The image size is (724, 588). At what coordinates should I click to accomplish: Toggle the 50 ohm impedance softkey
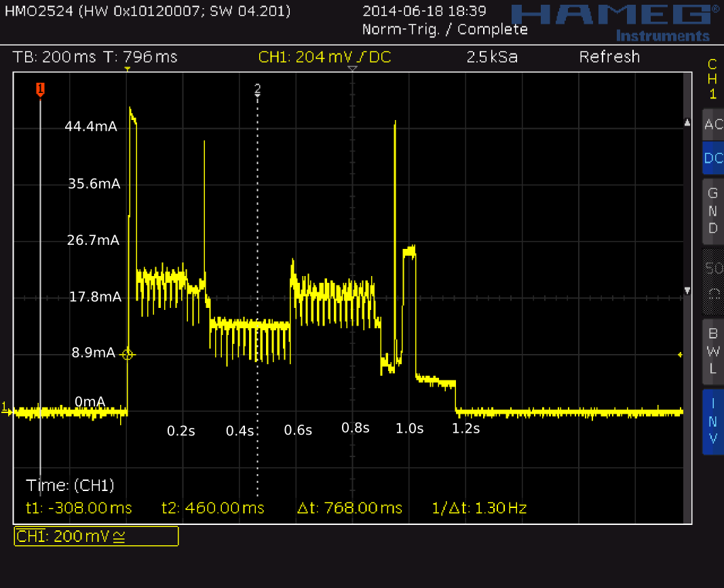pos(713,281)
